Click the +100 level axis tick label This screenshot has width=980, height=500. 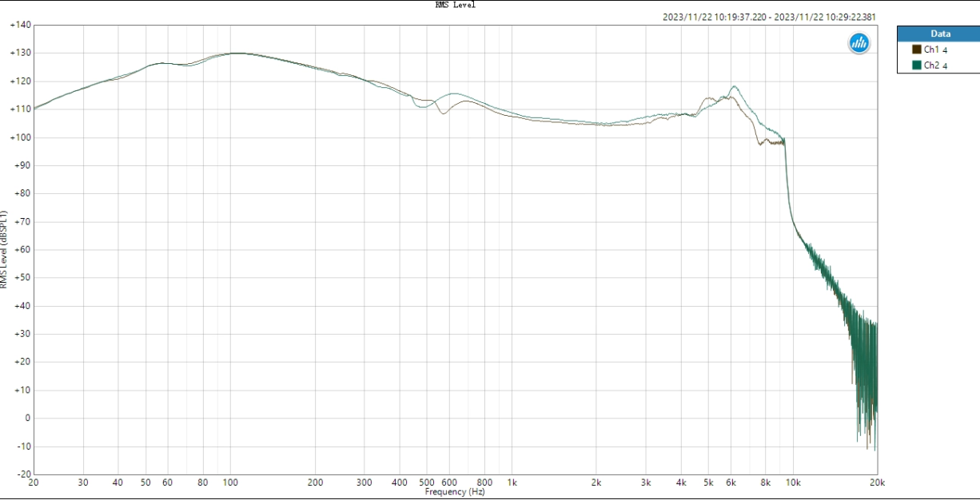[21, 137]
